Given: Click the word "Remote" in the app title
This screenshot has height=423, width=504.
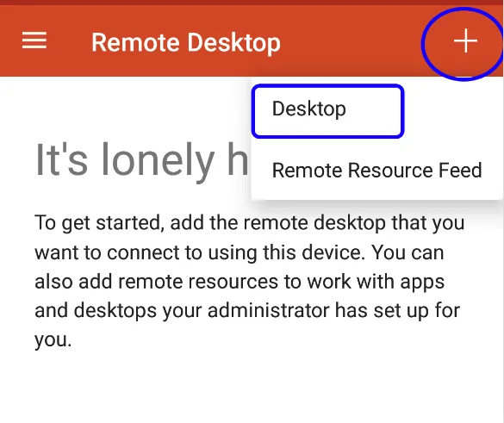Looking at the screenshot, I should point(135,42).
